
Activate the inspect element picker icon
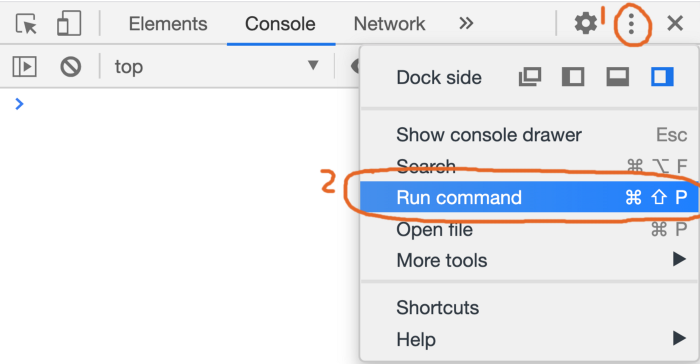(x=26, y=23)
